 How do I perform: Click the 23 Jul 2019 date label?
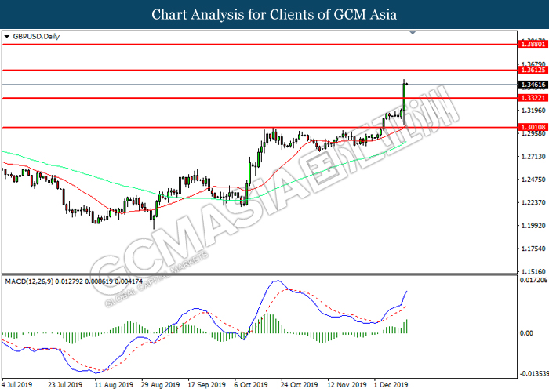pos(65,385)
